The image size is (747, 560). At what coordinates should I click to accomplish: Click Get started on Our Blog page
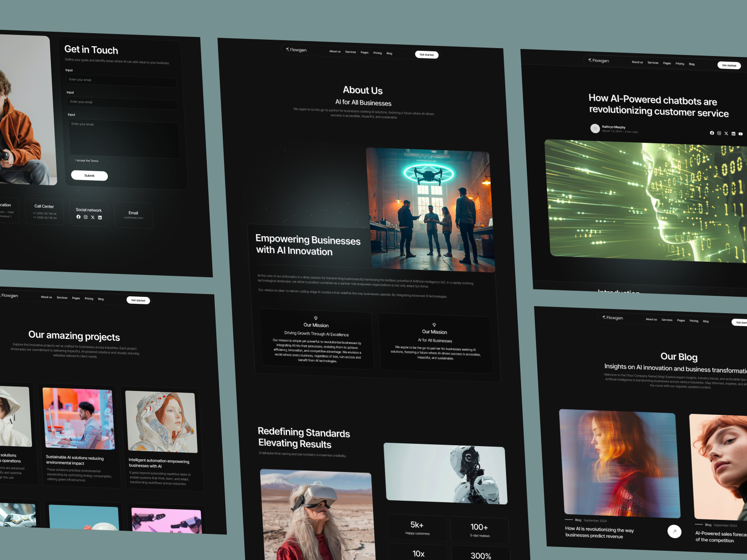click(739, 322)
